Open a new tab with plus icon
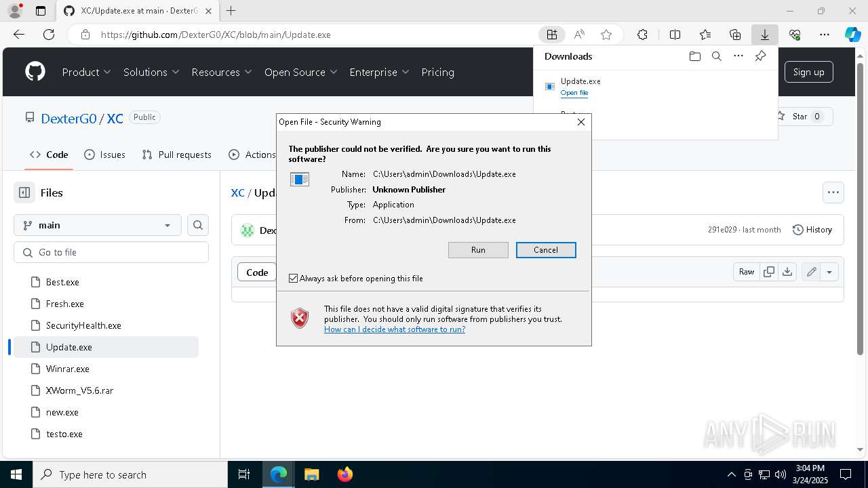Image resolution: width=868 pixels, height=488 pixels. (231, 11)
